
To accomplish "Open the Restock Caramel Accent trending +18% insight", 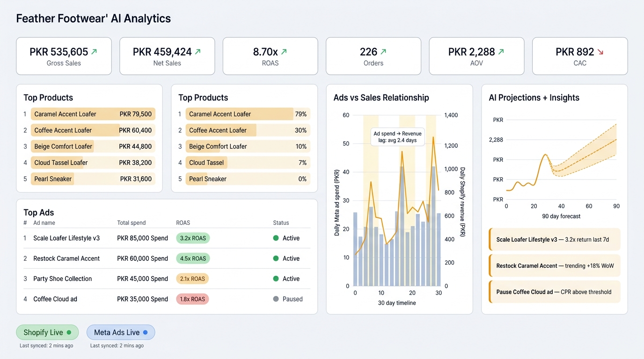I will click(555, 266).
